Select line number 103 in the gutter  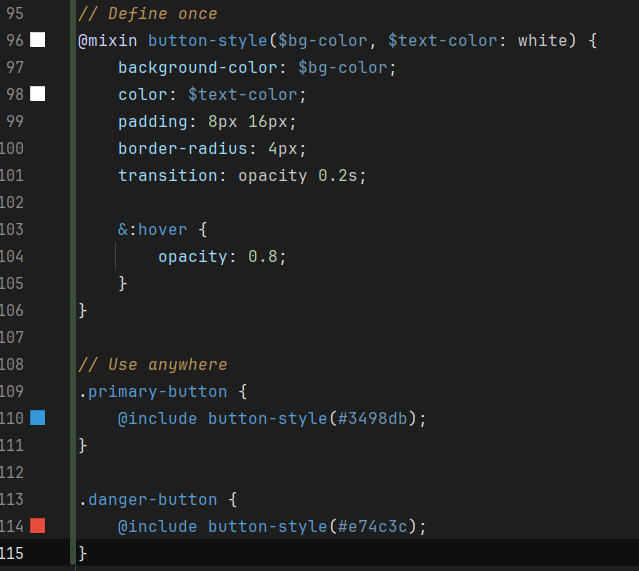point(14,229)
